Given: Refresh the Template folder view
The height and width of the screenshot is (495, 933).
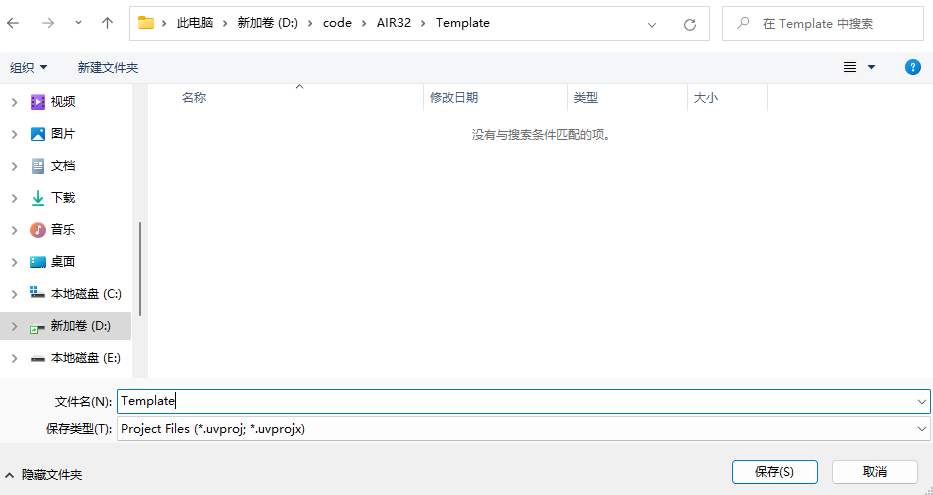Looking at the screenshot, I should tap(690, 24).
